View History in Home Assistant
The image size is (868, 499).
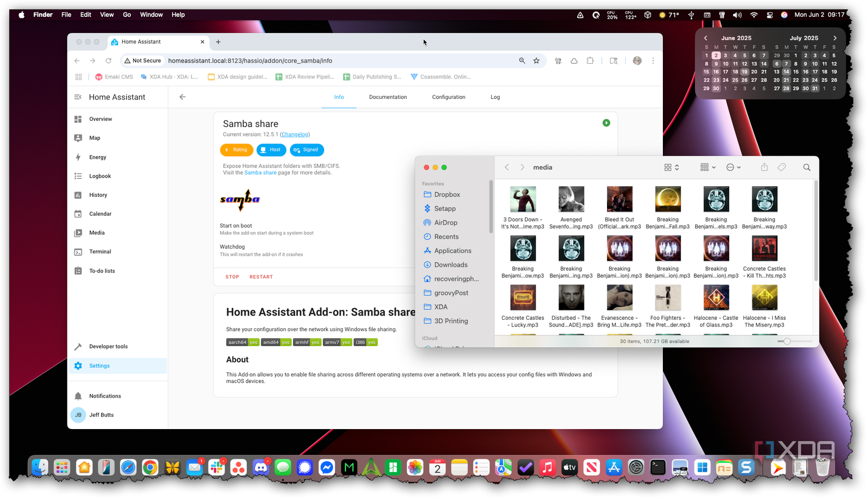tap(98, 195)
